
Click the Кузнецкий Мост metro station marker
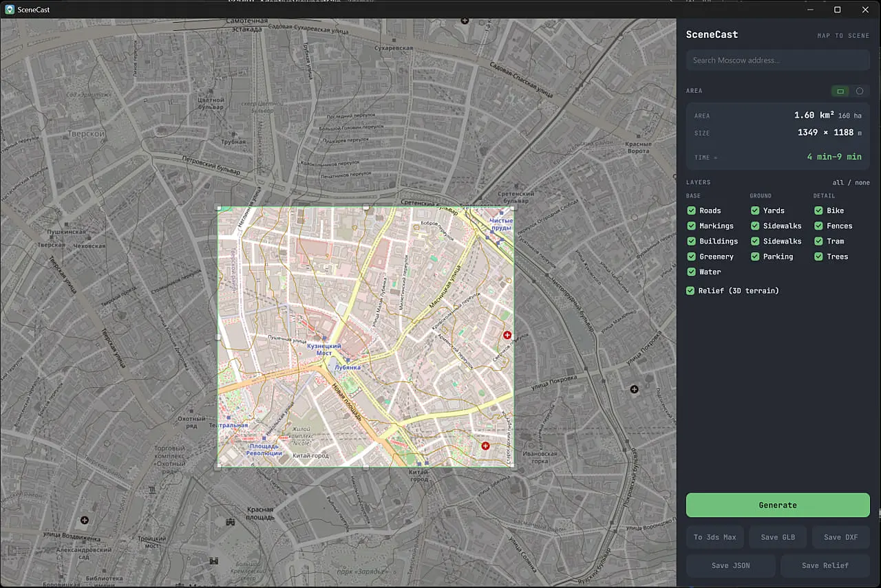(x=324, y=338)
